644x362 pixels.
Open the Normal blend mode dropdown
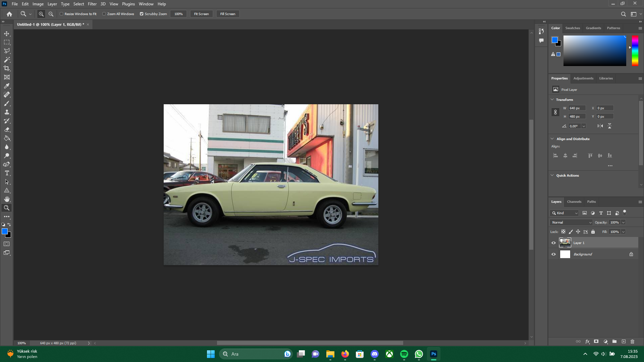pos(571,222)
